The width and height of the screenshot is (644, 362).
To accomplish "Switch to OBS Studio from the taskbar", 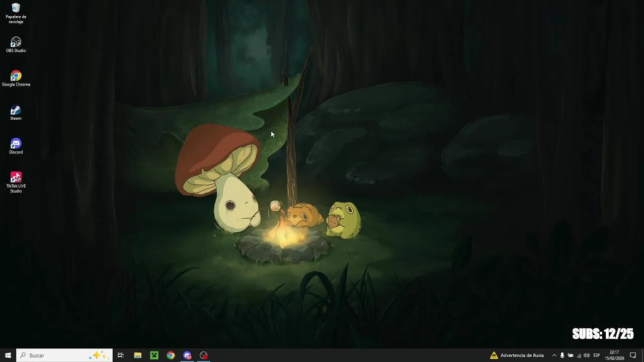I will tap(204, 355).
